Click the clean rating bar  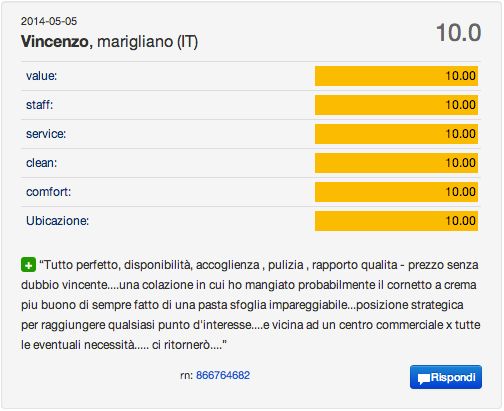[x=396, y=163]
